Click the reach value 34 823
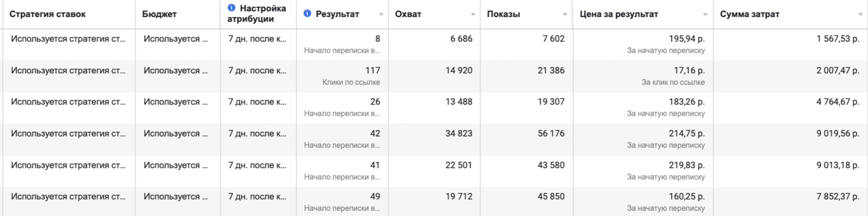Viewport: 868px width, 216px height. click(x=459, y=133)
